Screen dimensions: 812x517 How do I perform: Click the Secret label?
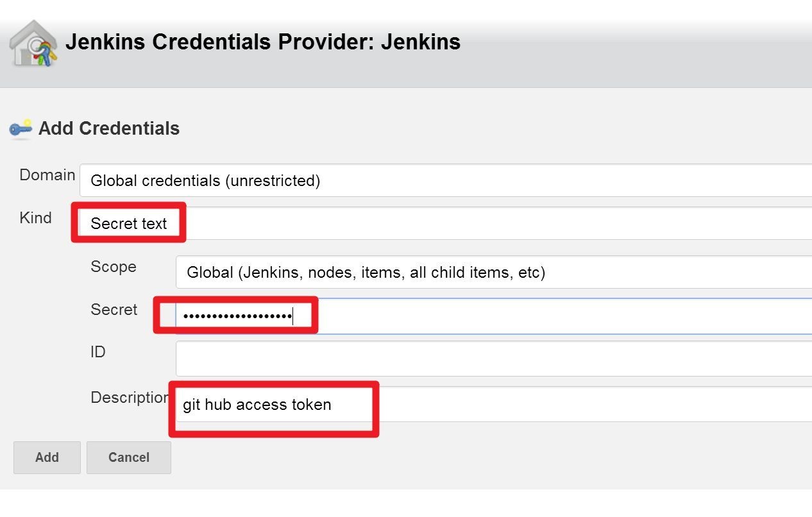click(x=114, y=310)
